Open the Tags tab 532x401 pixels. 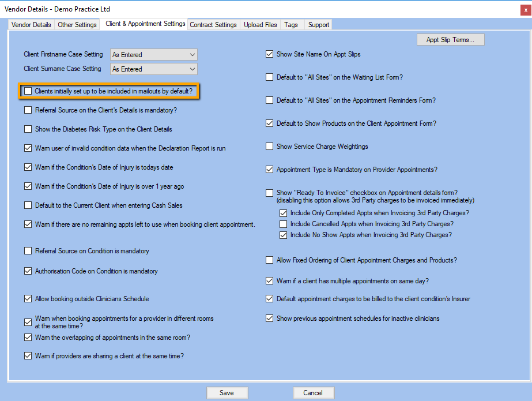[291, 25]
